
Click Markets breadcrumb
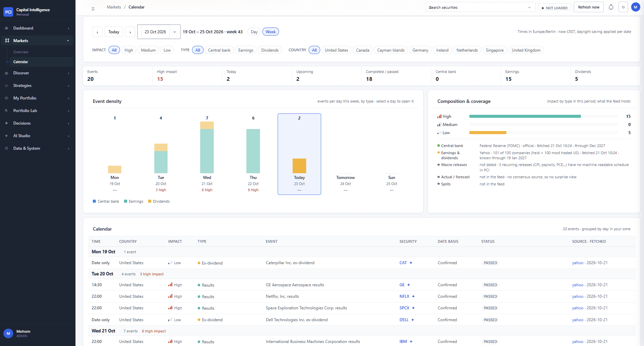click(114, 7)
